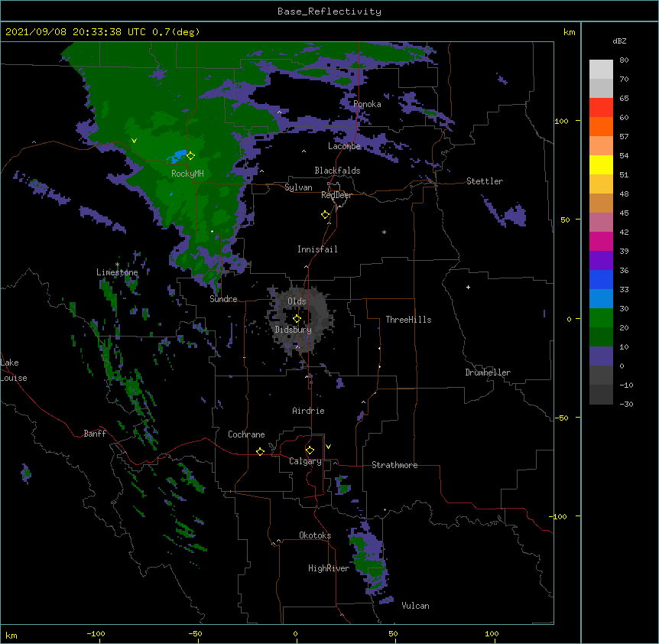Click the 80 value in the dBZ legend
The width and height of the screenshot is (659, 644).
[x=624, y=60]
